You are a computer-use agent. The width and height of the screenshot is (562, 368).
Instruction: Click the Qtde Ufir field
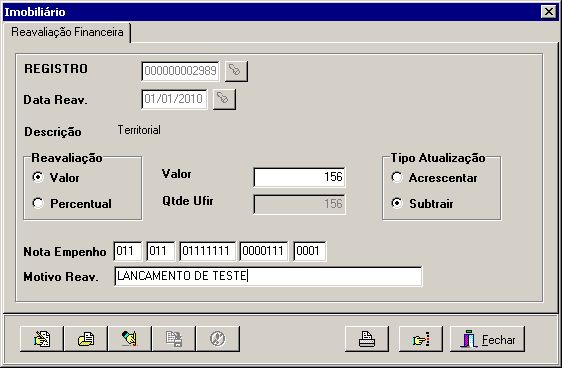point(299,204)
